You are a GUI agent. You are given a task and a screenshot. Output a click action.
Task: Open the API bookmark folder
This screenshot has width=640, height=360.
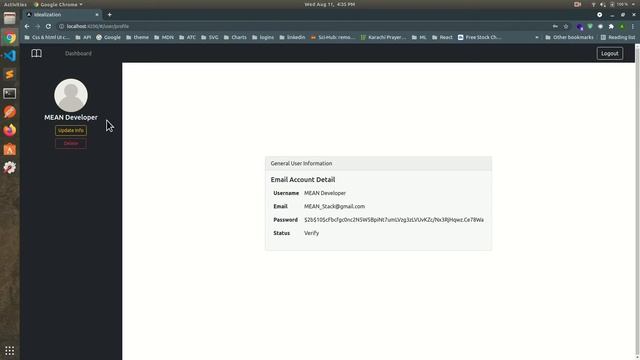83,37
